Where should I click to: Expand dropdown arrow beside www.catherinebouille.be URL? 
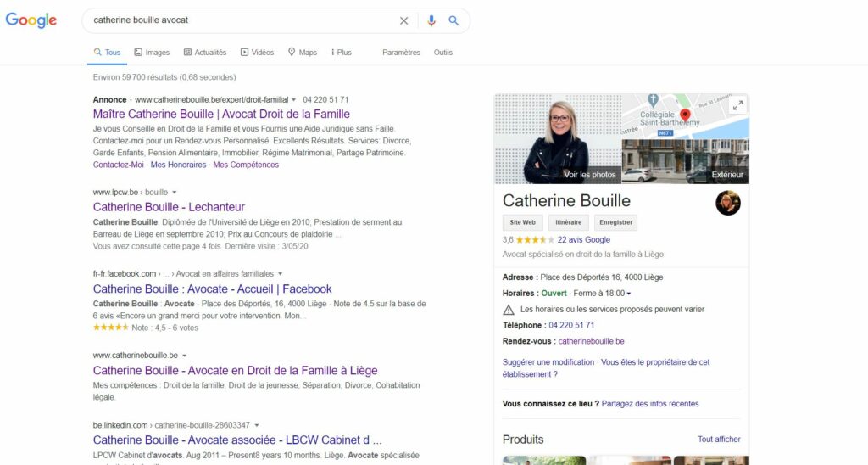pos(184,356)
